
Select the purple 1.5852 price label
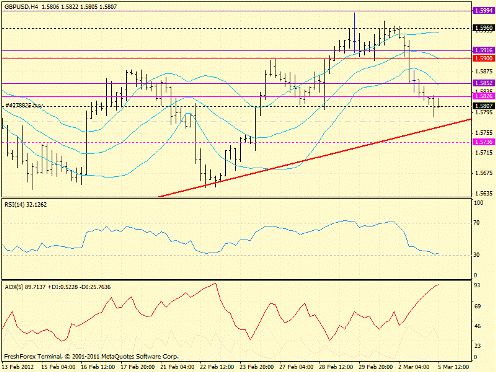(x=484, y=83)
